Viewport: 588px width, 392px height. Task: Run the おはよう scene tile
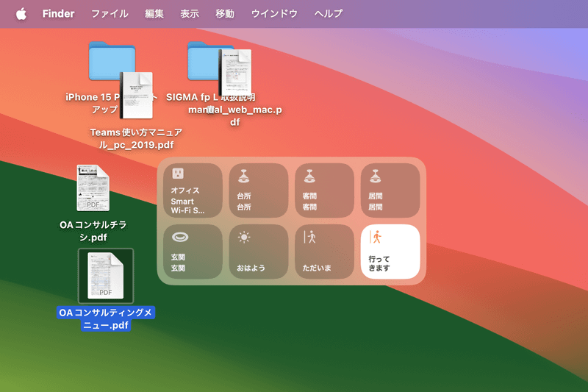click(259, 252)
